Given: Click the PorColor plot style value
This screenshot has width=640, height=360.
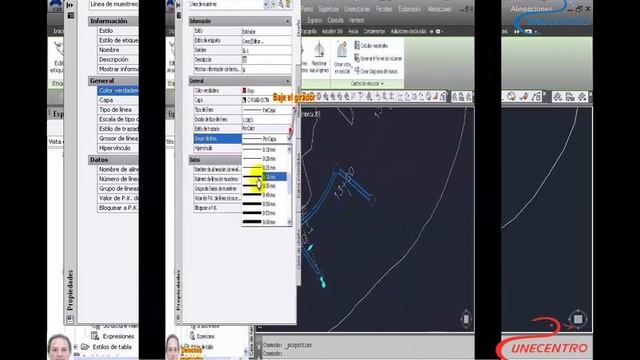Looking at the screenshot, I should click(267, 129).
